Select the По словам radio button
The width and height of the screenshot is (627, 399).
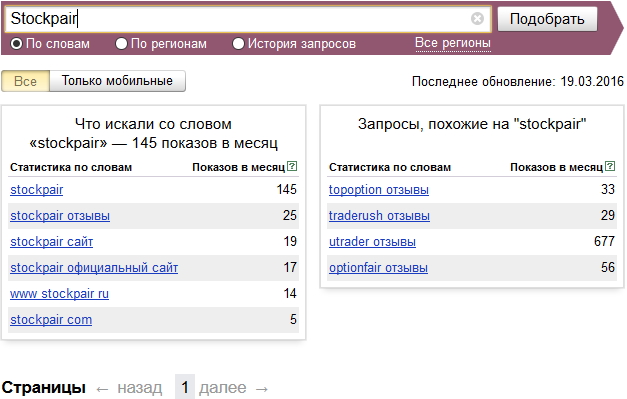point(16,44)
